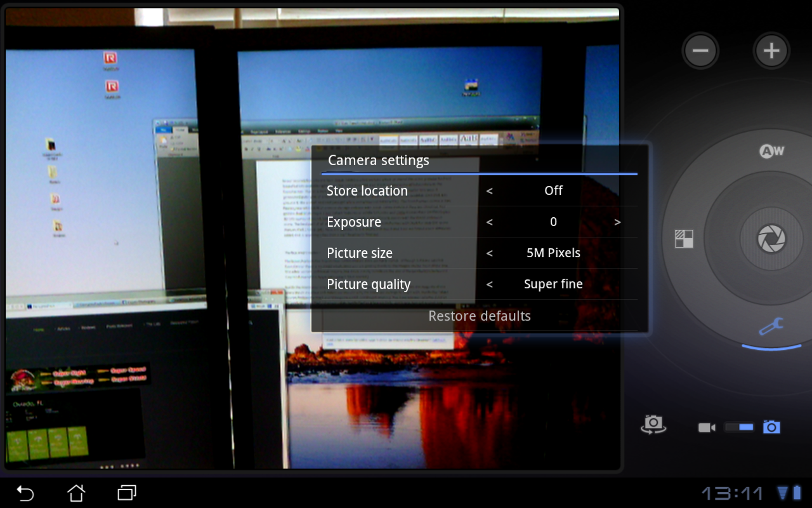Tap the camera shutter button

[771, 239]
